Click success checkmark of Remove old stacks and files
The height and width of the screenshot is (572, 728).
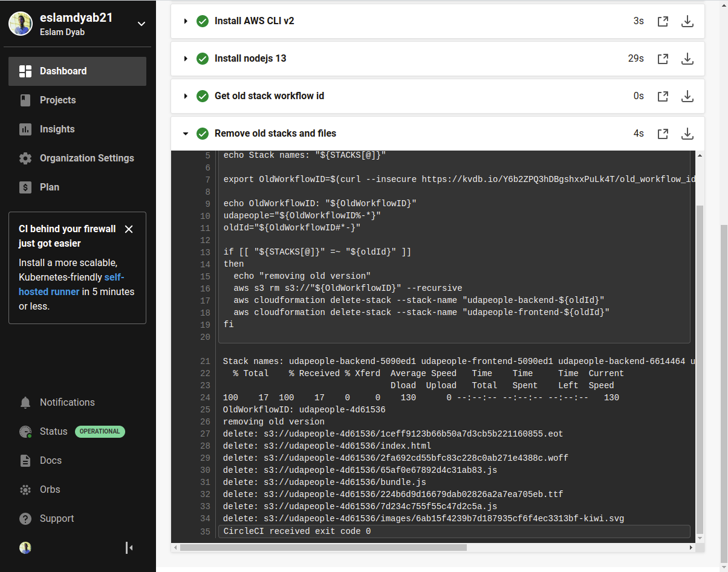(x=203, y=134)
